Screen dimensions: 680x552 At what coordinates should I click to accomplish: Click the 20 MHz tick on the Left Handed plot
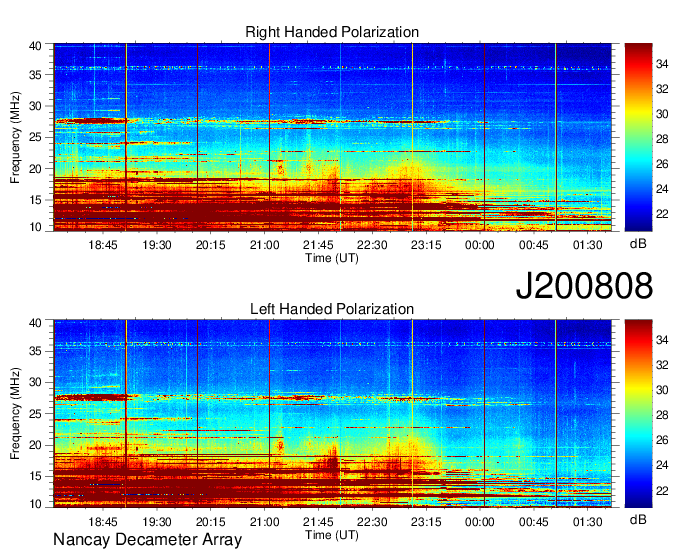pos(35,445)
